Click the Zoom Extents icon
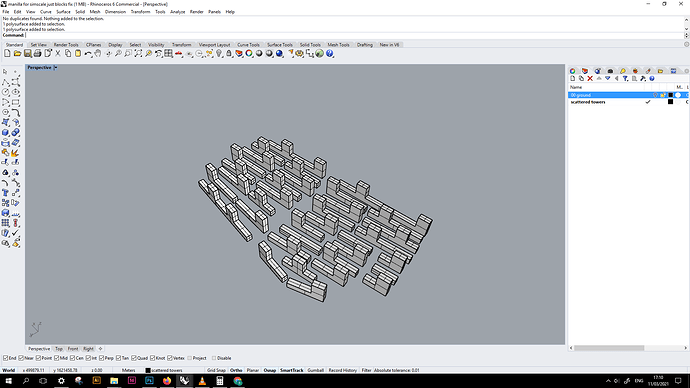 point(138,53)
